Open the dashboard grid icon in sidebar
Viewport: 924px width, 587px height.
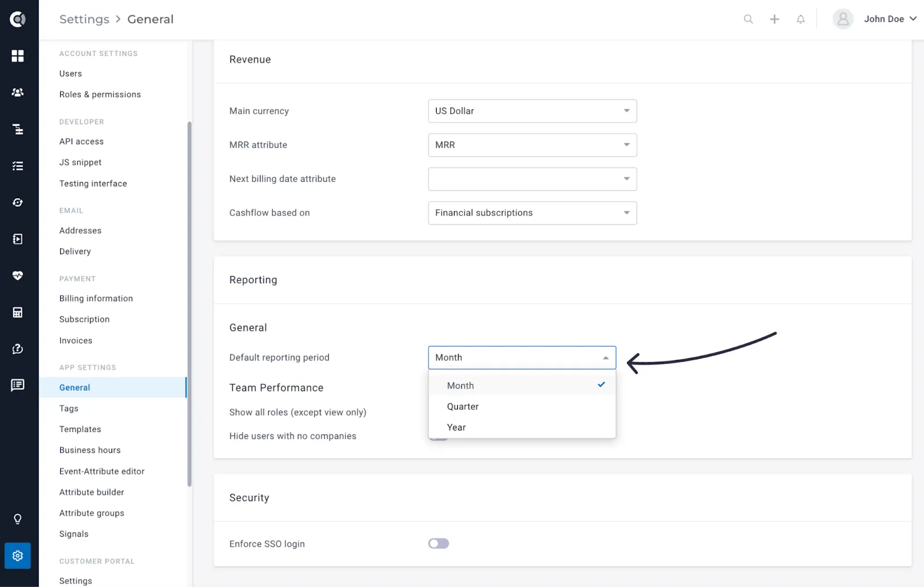coord(18,55)
